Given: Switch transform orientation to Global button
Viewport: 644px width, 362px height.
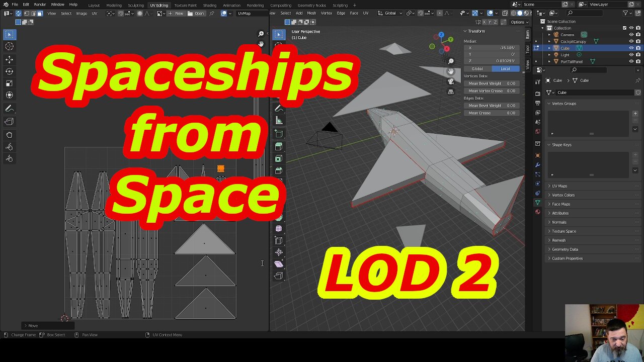Looking at the screenshot, I should coord(477,69).
